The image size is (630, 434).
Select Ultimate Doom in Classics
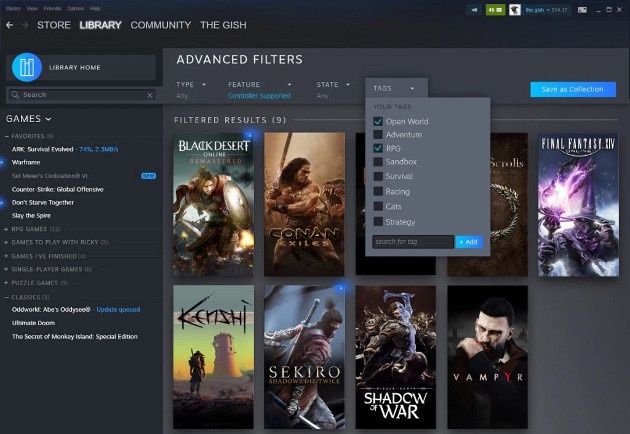point(33,323)
